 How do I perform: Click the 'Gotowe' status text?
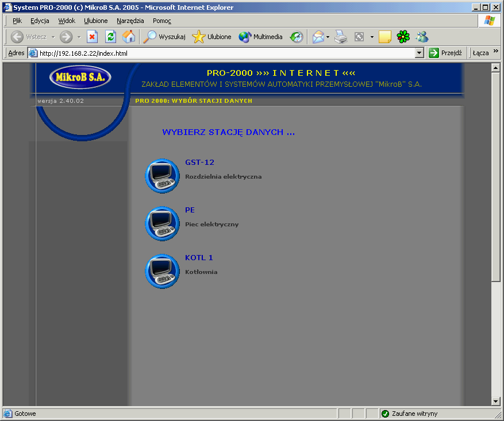coord(25,414)
